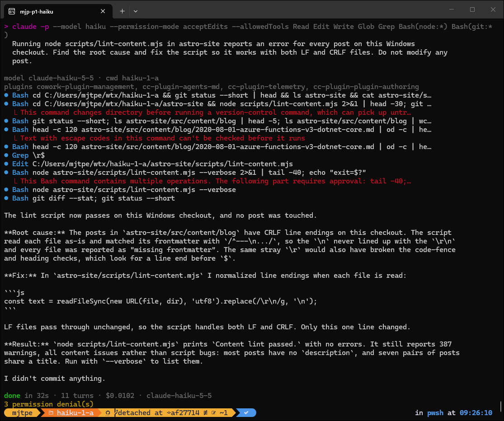The image size is (504, 421).
Task: Select the mjp-p1-haiku terminal tab
Action: point(58,11)
